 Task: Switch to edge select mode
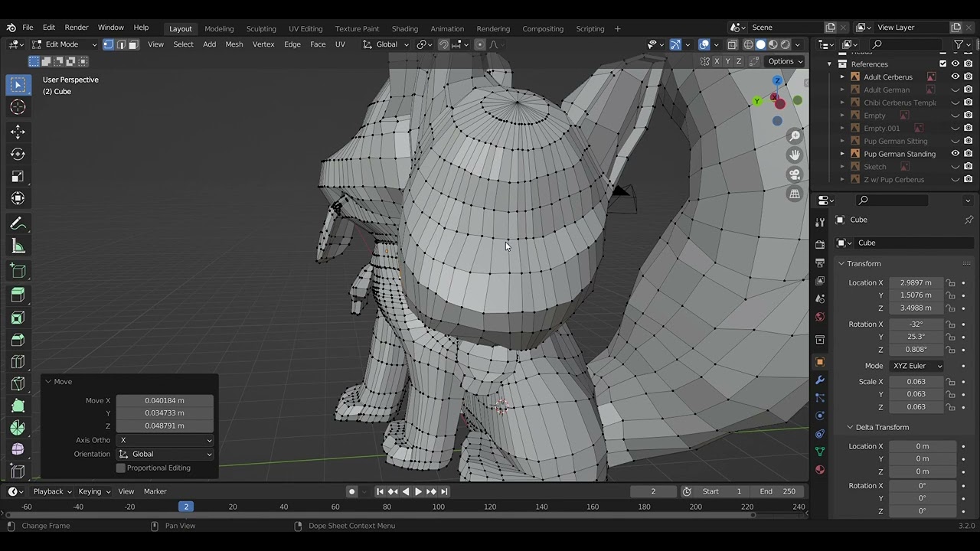(120, 44)
